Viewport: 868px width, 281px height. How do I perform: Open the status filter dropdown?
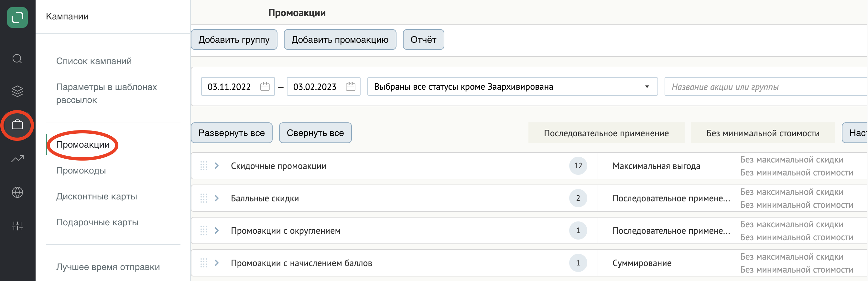[512, 87]
